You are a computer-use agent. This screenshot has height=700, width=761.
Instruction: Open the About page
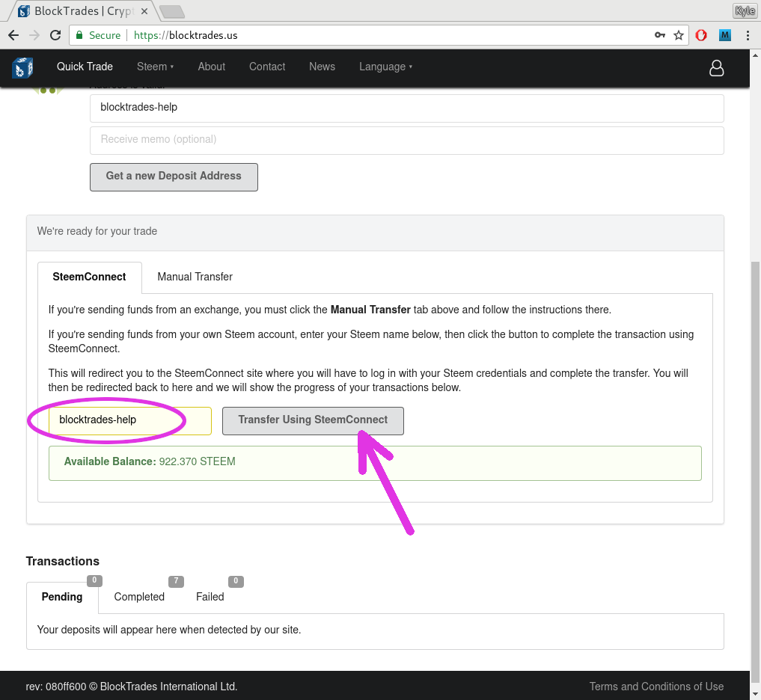pos(212,67)
